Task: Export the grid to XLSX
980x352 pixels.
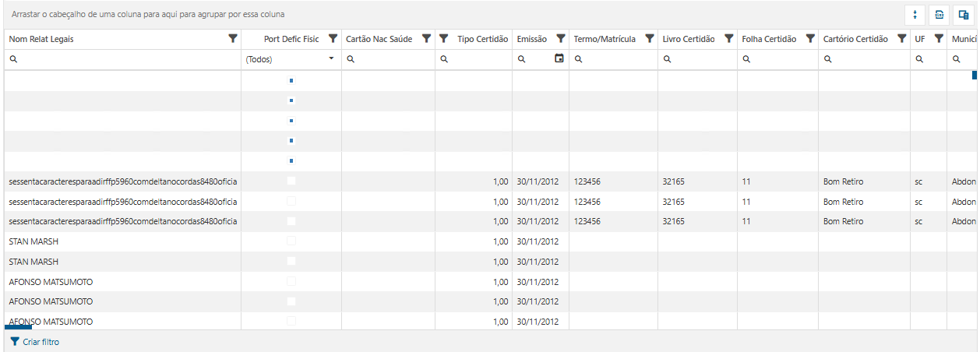Action: (x=939, y=15)
